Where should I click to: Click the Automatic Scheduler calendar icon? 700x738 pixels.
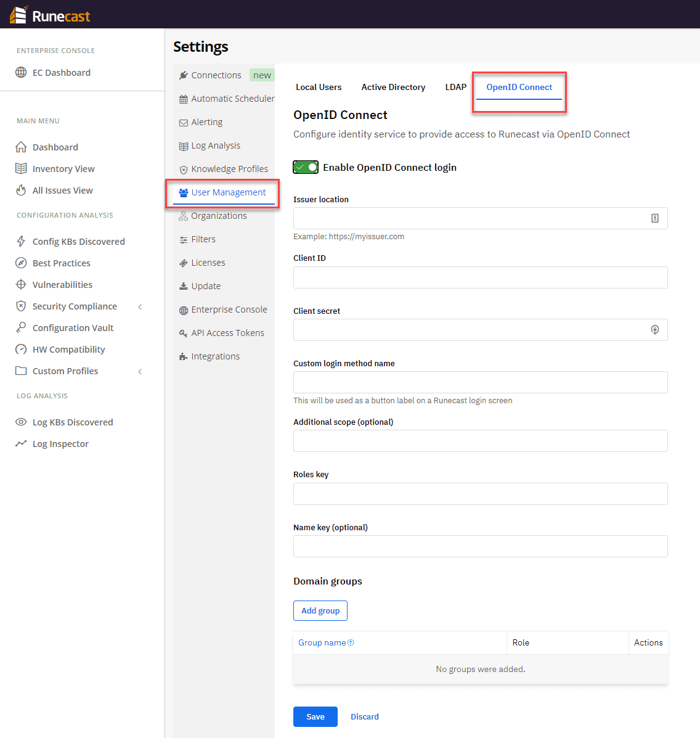click(183, 99)
